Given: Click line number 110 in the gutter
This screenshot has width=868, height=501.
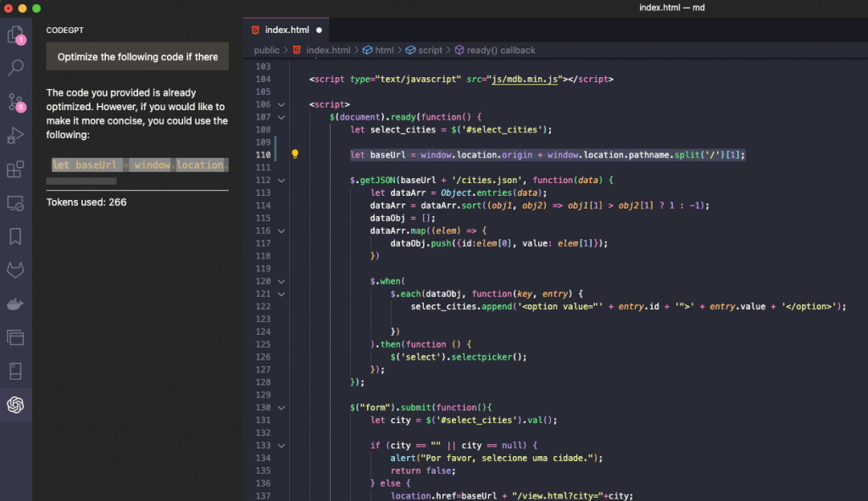Looking at the screenshot, I should click(x=263, y=155).
